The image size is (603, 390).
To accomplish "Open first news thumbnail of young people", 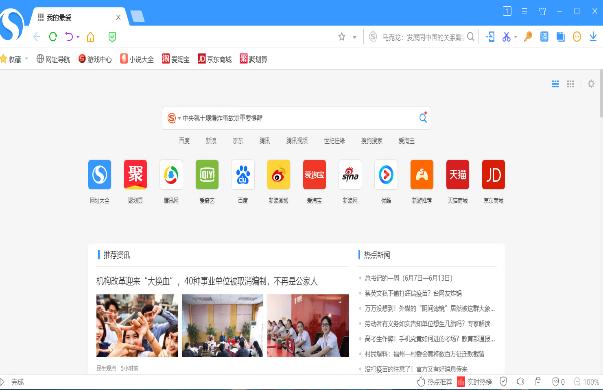I will point(137,325).
